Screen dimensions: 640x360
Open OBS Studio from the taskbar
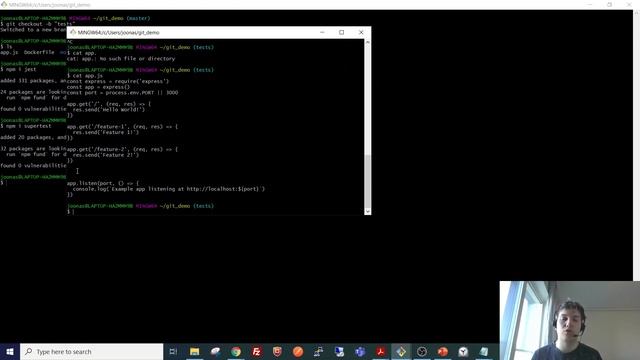pos(422,351)
